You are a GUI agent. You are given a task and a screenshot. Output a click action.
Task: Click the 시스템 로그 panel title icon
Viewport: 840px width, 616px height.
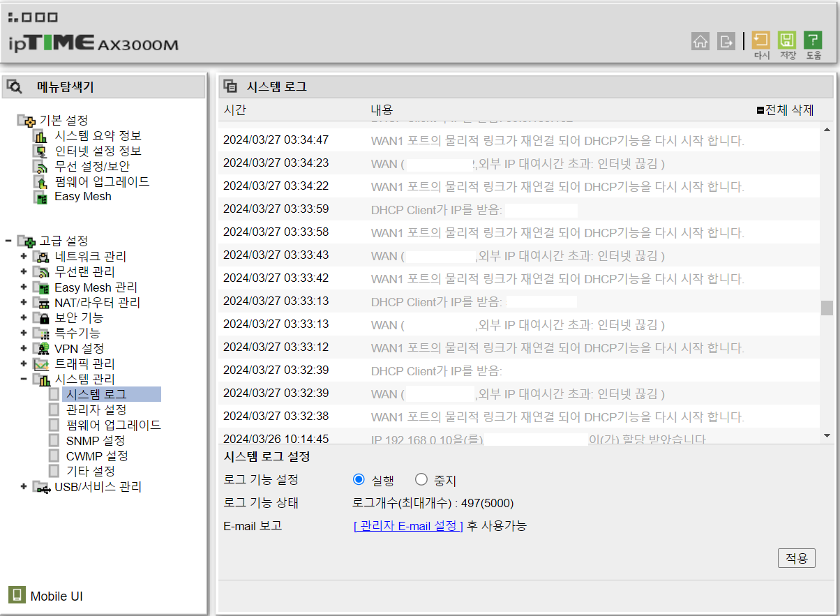pyautogui.click(x=230, y=87)
